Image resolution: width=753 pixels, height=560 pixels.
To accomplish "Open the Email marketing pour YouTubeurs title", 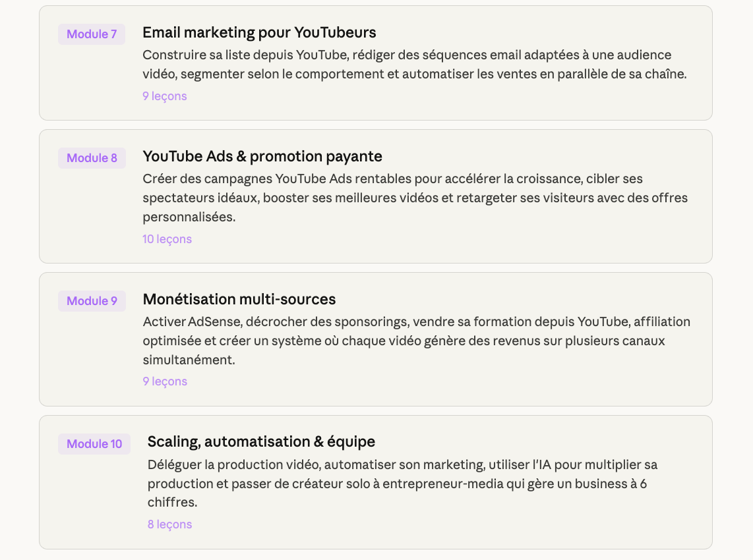I will [259, 32].
